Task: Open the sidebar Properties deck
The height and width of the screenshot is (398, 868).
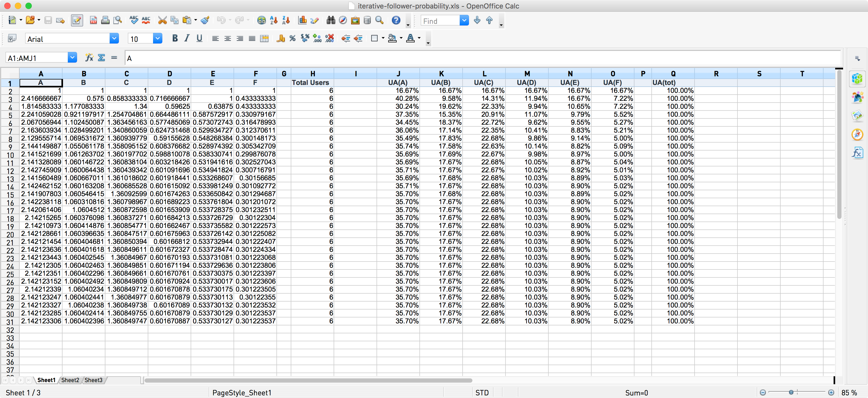Action: click(x=857, y=79)
